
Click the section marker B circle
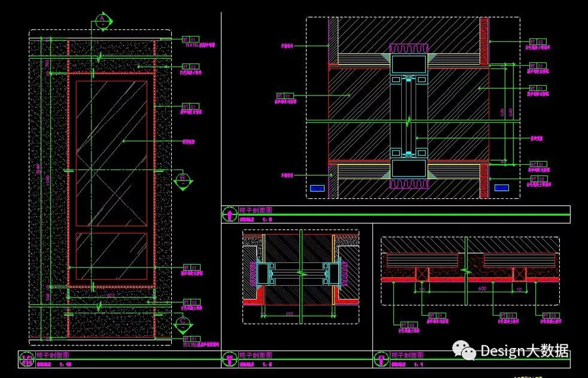click(184, 177)
